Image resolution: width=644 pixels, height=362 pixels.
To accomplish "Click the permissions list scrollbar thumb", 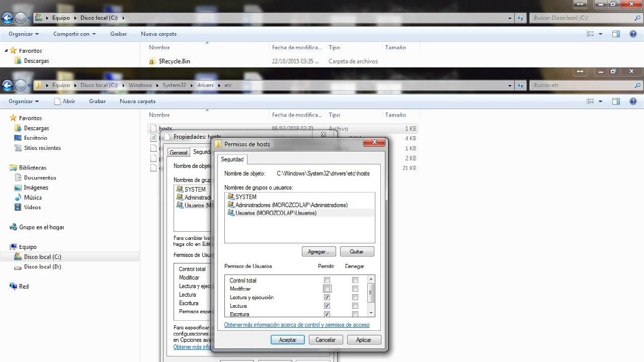I will coord(371,292).
